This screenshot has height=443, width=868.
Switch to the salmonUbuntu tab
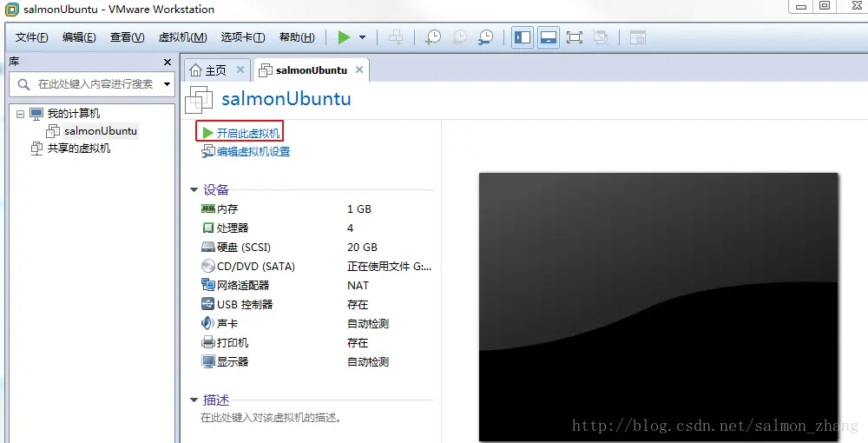(311, 70)
